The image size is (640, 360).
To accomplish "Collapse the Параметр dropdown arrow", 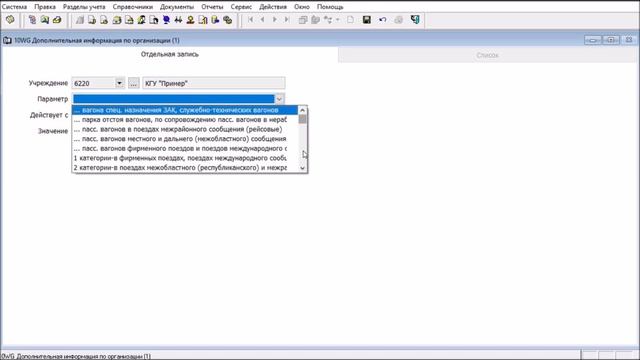I will click(279, 99).
